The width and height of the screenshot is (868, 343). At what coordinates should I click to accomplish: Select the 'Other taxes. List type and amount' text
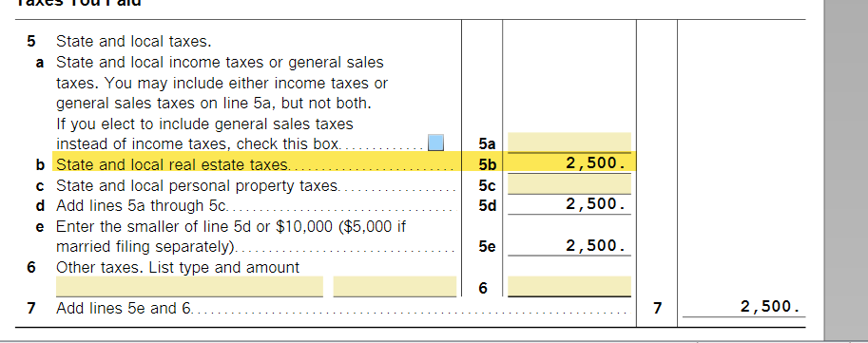coord(178,268)
